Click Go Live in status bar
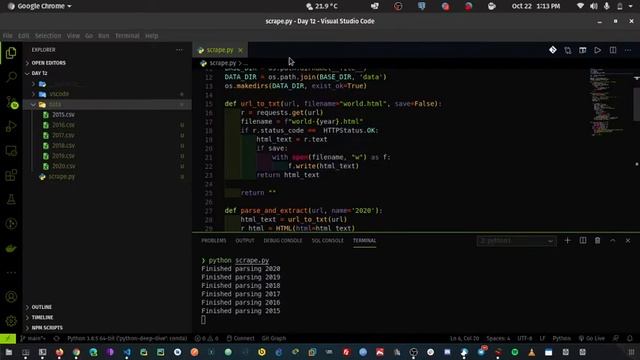Image resolution: width=640 pixels, height=360 pixels. (591, 338)
